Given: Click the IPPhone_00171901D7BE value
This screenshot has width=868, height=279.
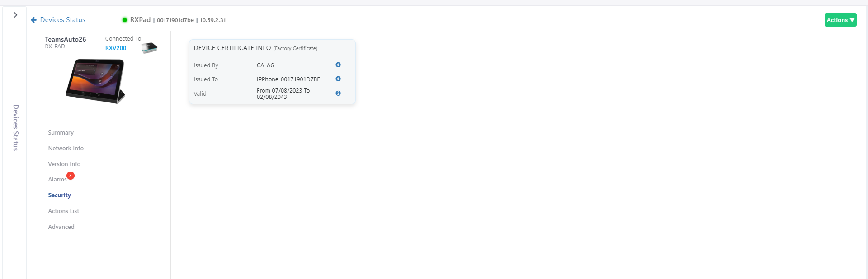Looking at the screenshot, I should tap(288, 79).
